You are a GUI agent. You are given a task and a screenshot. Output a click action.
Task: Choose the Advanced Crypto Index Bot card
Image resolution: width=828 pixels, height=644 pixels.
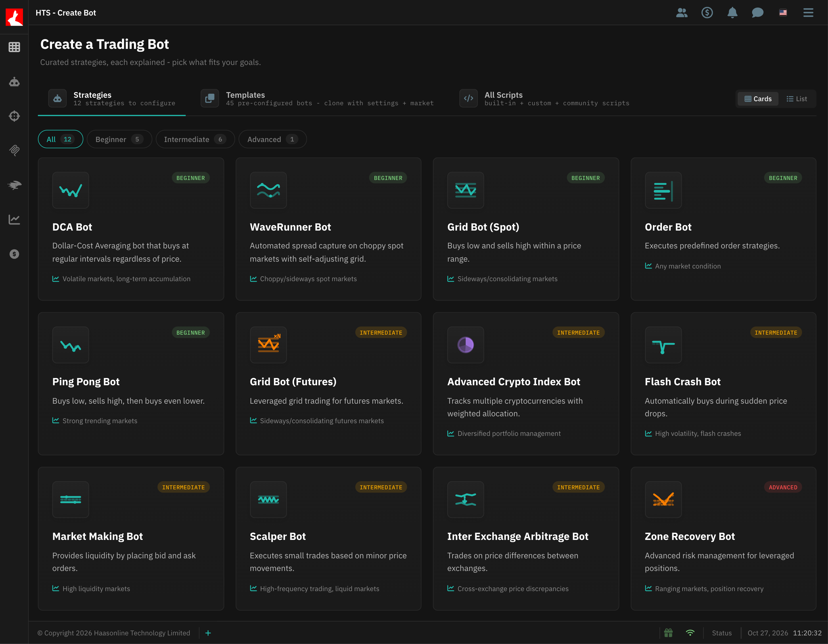click(526, 384)
